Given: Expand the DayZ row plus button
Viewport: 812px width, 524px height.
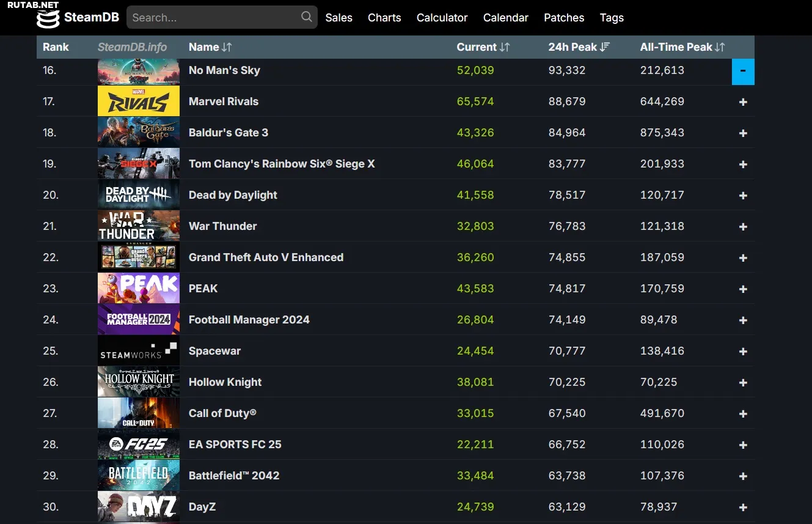Looking at the screenshot, I should click(743, 507).
